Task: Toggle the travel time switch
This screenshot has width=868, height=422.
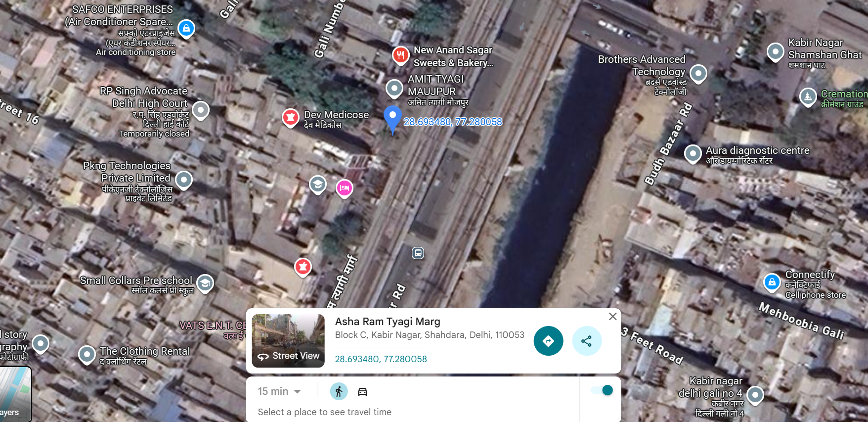Action: pos(603,390)
